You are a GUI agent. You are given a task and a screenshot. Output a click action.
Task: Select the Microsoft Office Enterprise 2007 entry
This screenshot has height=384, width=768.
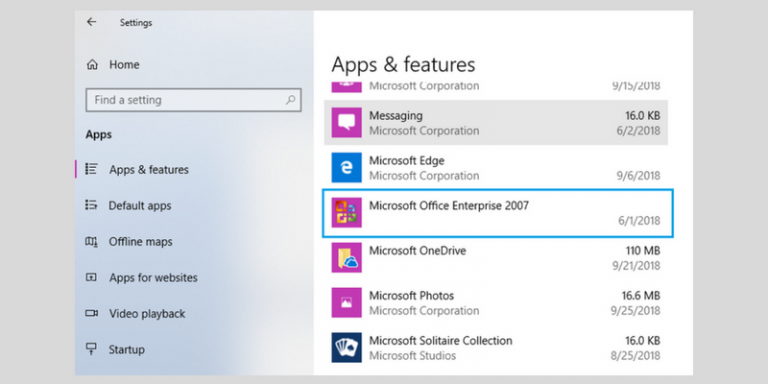coord(498,213)
